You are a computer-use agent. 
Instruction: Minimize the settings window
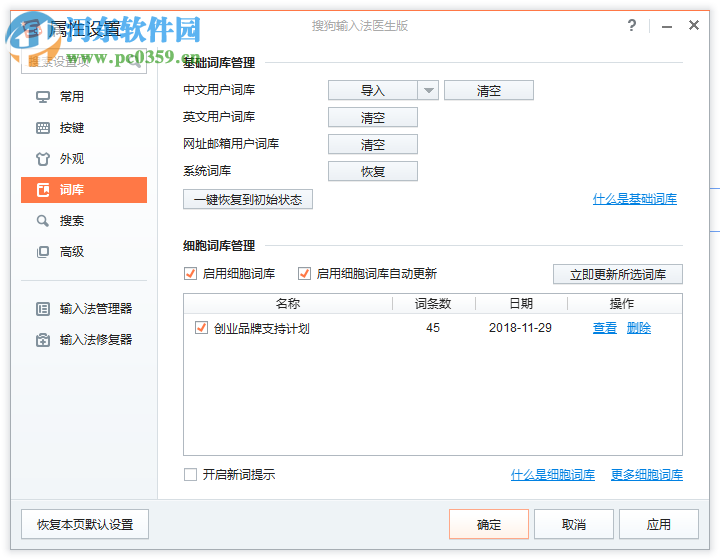click(x=667, y=26)
